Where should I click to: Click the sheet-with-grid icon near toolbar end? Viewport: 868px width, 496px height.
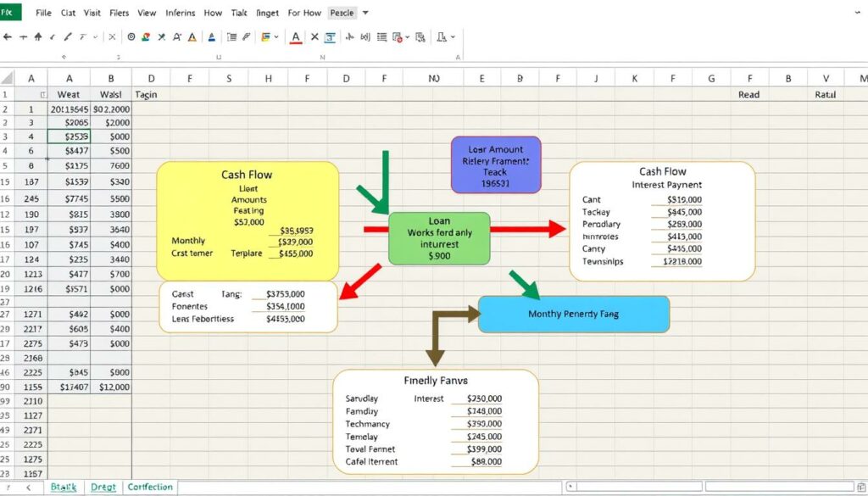pyautogui.click(x=420, y=37)
